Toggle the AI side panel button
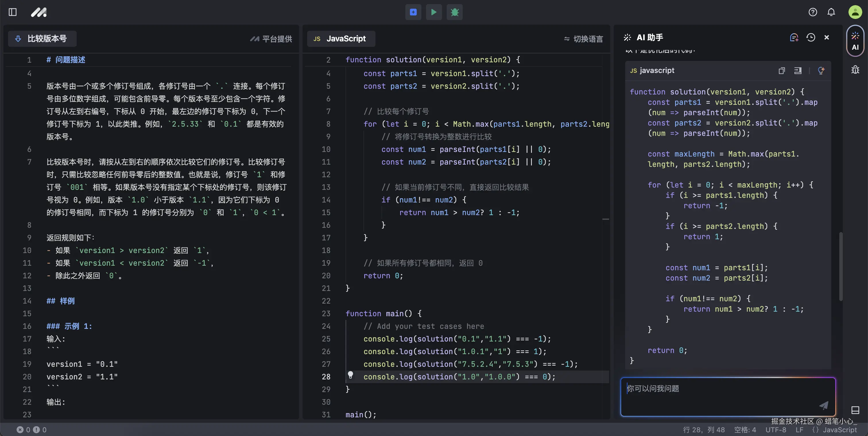This screenshot has height=436, width=868. (x=855, y=41)
